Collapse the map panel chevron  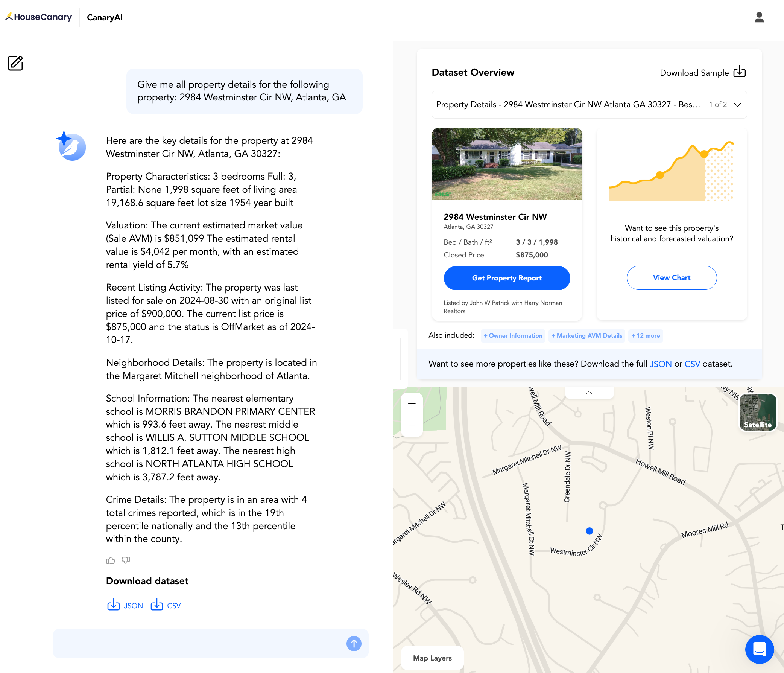pyautogui.click(x=589, y=393)
